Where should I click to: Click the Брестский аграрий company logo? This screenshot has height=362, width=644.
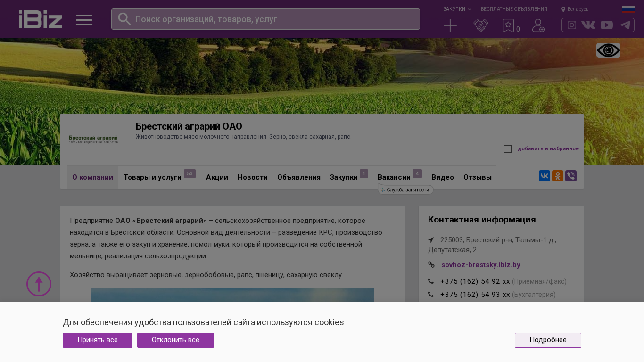93,139
